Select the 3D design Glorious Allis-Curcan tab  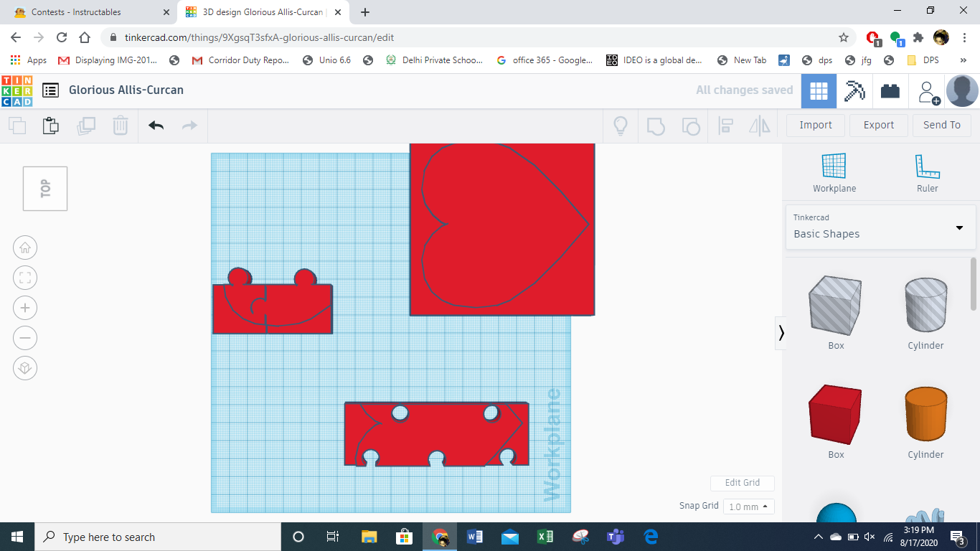click(x=265, y=12)
